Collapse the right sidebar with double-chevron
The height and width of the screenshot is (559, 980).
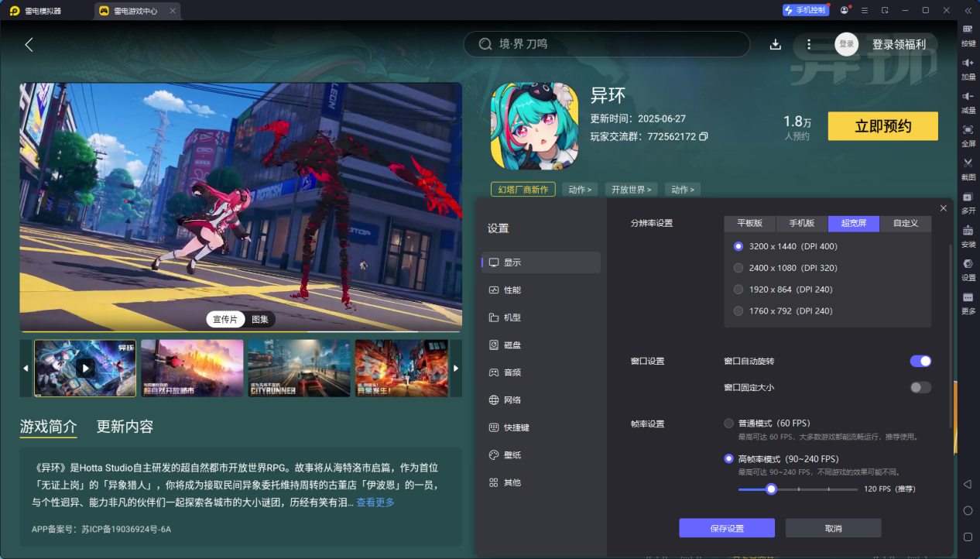click(968, 10)
